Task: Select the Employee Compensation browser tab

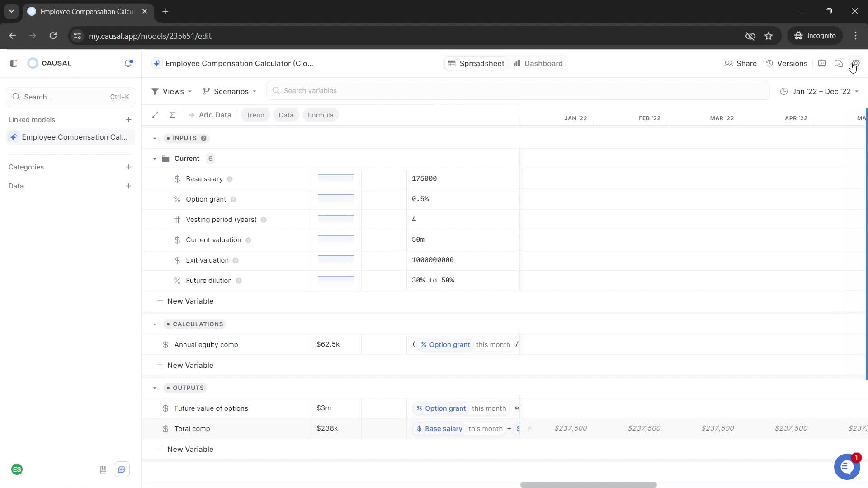Action: point(87,11)
